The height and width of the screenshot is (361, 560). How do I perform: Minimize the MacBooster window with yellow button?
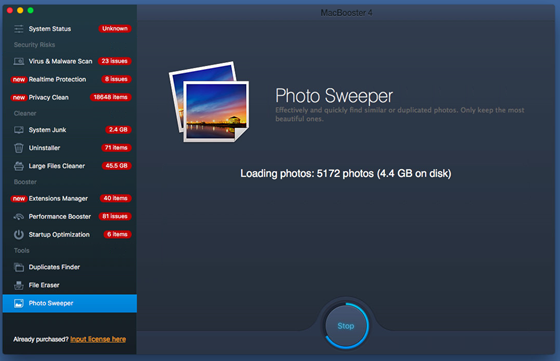click(20, 10)
